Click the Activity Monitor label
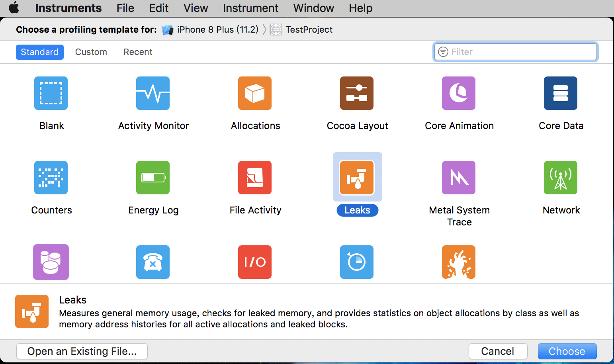 (x=154, y=126)
